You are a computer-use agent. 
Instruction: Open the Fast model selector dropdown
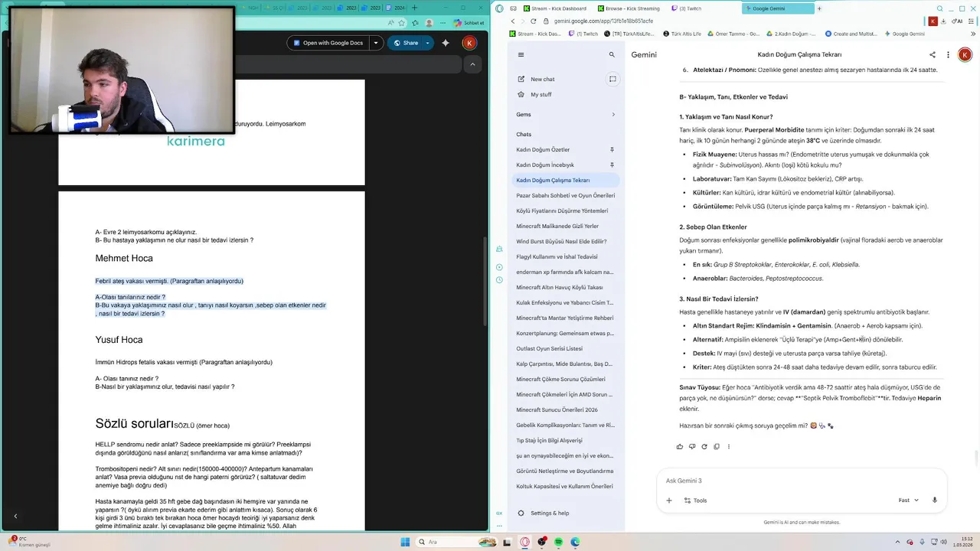[x=909, y=500]
